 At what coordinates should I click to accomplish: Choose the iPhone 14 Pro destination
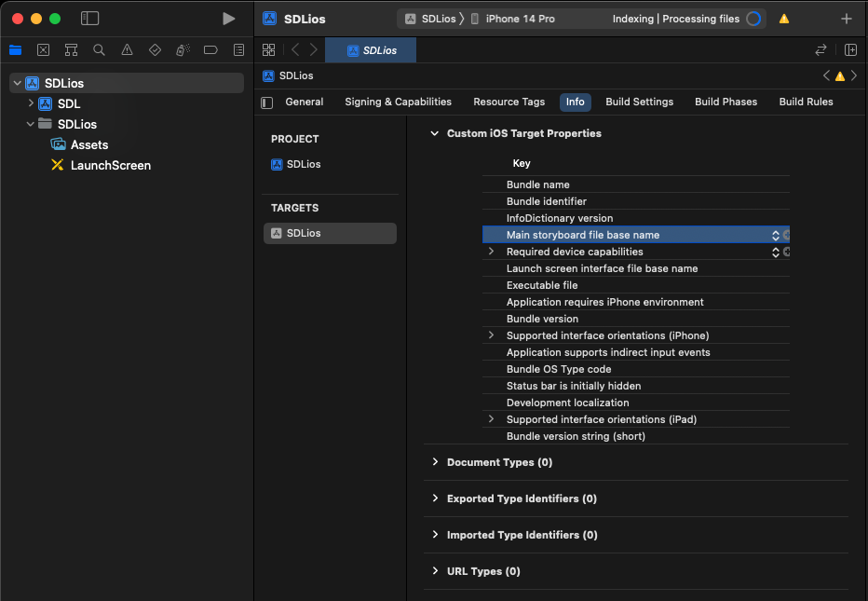(512, 19)
